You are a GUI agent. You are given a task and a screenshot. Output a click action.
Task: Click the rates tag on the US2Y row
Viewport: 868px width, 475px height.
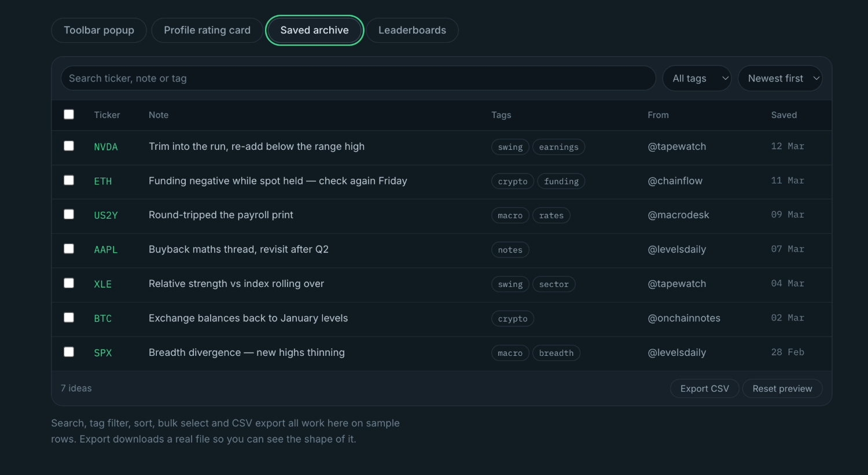tap(551, 215)
